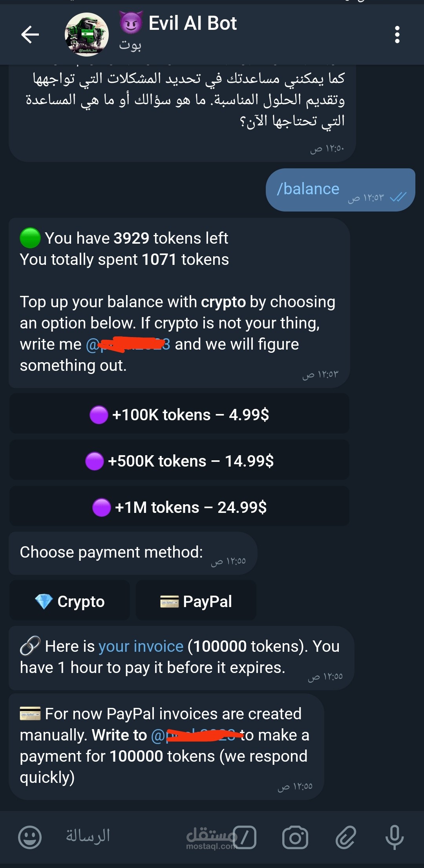This screenshot has width=424, height=868.
Task: Choose PayPal payment method
Action: click(196, 601)
